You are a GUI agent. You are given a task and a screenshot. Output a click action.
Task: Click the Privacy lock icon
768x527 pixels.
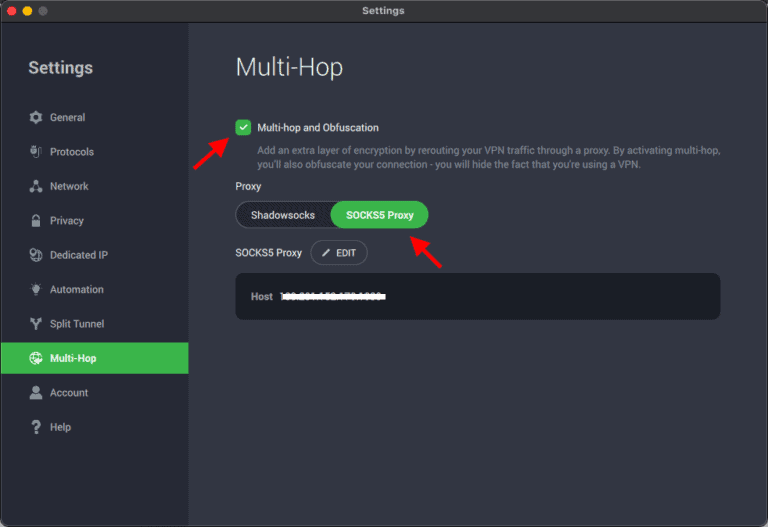coord(36,221)
